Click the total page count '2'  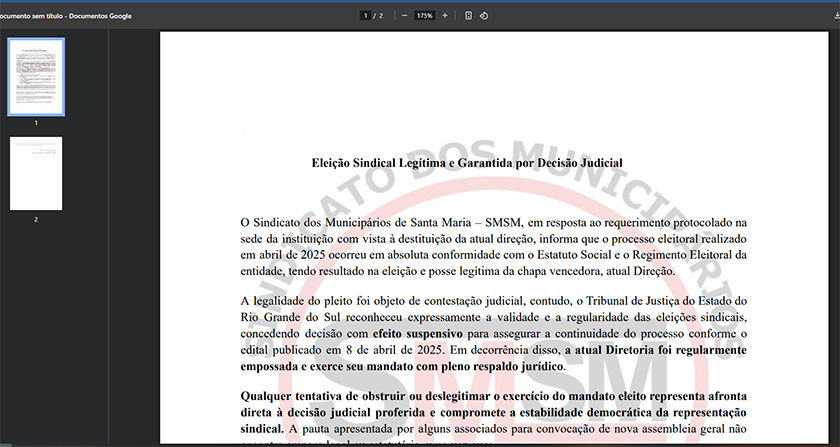381,16
